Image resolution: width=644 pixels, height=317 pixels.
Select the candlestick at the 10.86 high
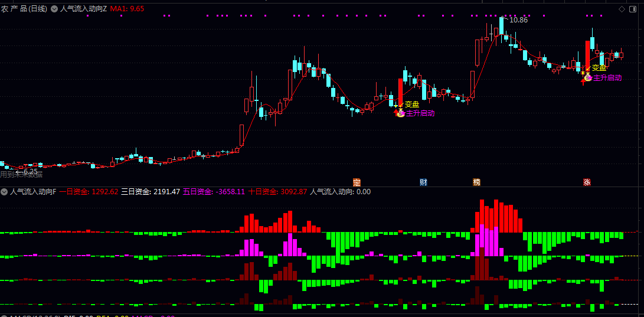[x=502, y=29]
